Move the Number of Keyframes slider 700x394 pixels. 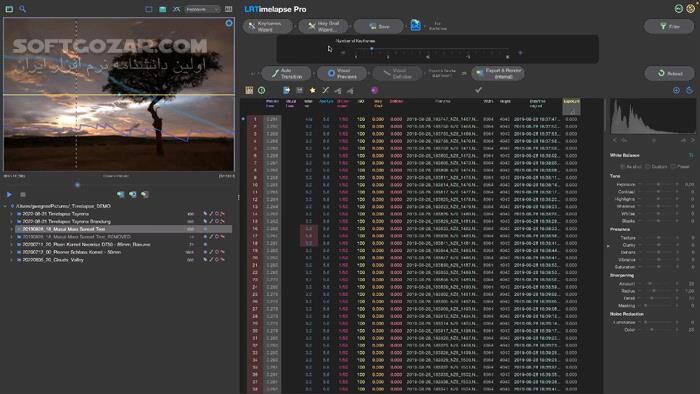pos(371,50)
